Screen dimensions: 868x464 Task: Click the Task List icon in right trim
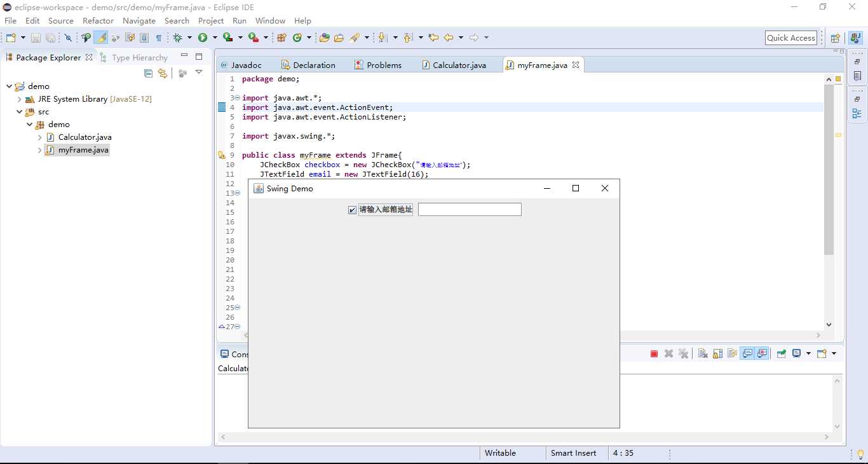tap(857, 76)
